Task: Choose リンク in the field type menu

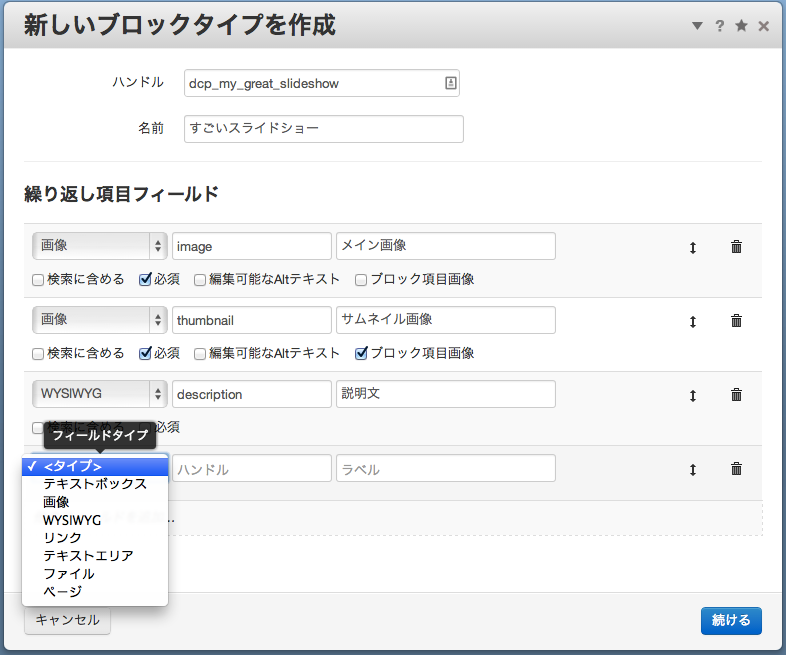Action: 63,538
